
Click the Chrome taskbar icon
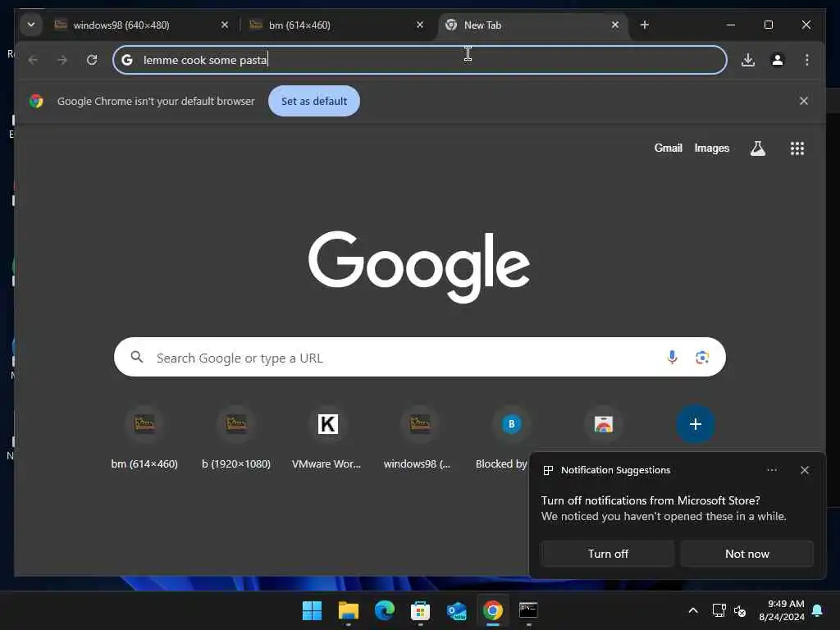click(493, 610)
